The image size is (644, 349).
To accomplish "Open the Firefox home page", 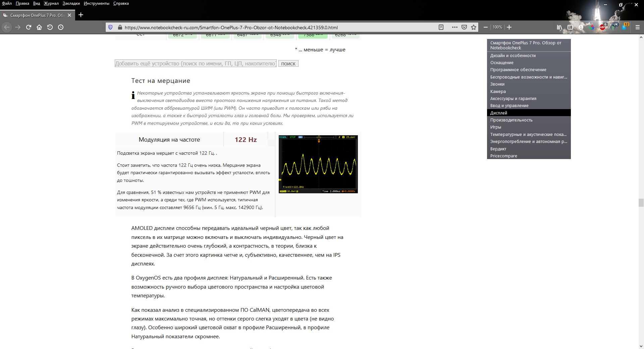I will [x=39, y=27].
